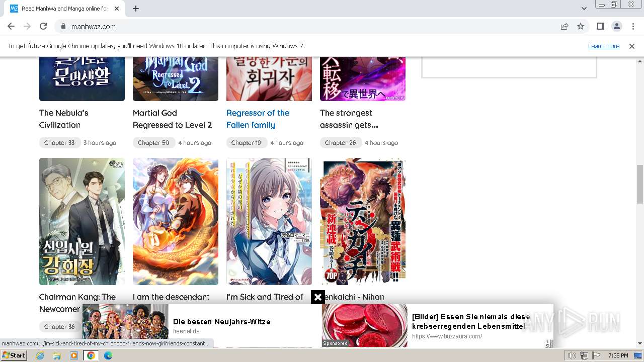Open the Learn more link
The height and width of the screenshot is (362, 644).
604,46
